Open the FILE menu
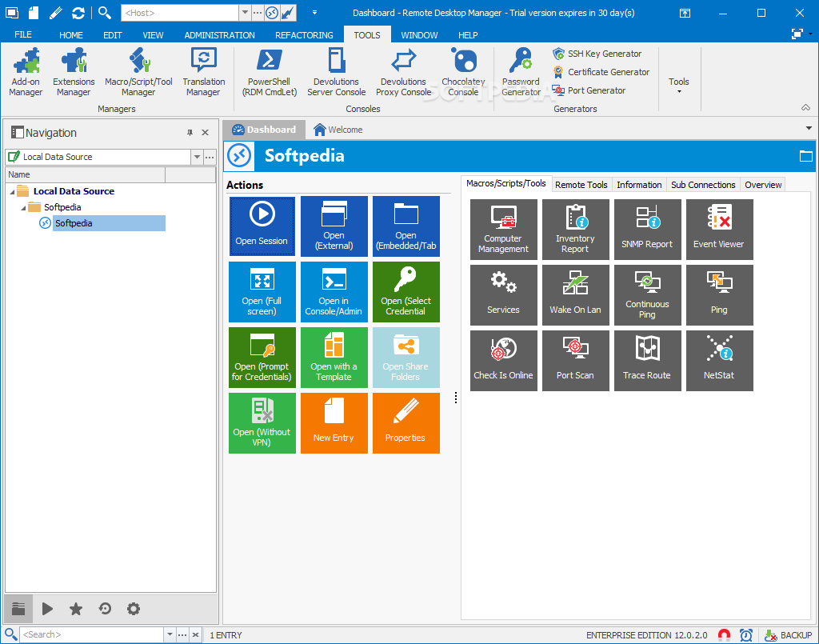Image resolution: width=819 pixels, height=644 pixels. point(23,34)
